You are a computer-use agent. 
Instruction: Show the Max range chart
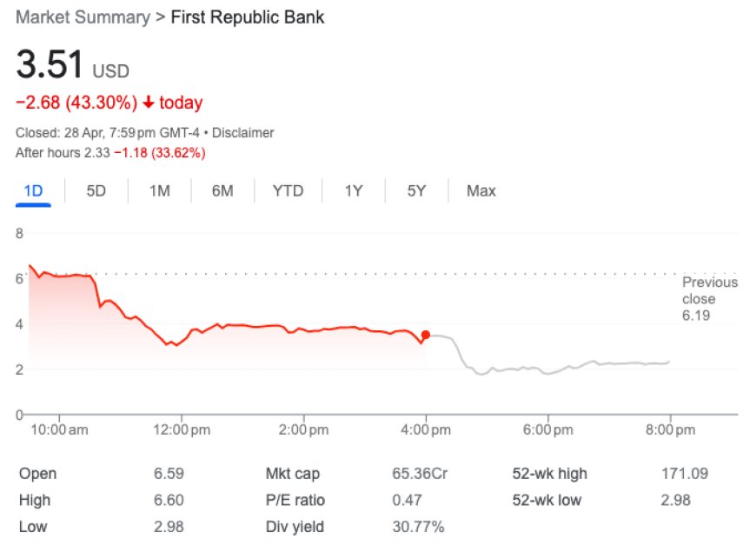[x=481, y=190]
